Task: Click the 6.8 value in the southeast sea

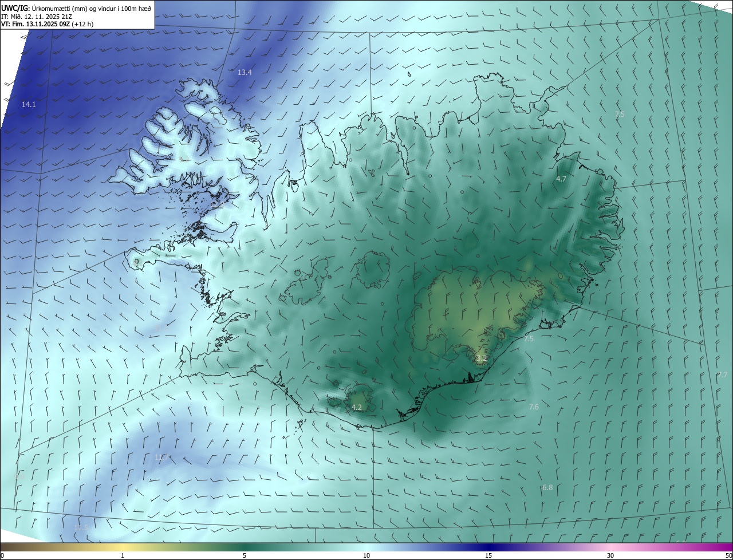Action: tap(547, 487)
